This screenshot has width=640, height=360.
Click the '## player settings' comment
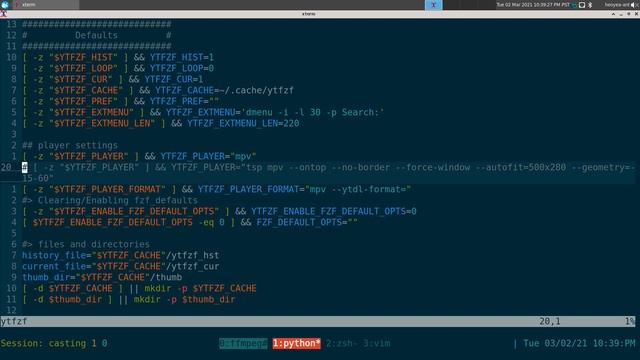click(x=70, y=145)
